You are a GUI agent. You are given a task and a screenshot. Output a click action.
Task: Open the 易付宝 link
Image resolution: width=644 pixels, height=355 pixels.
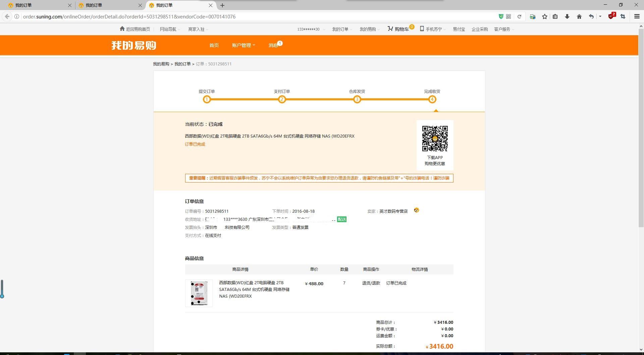(x=459, y=29)
